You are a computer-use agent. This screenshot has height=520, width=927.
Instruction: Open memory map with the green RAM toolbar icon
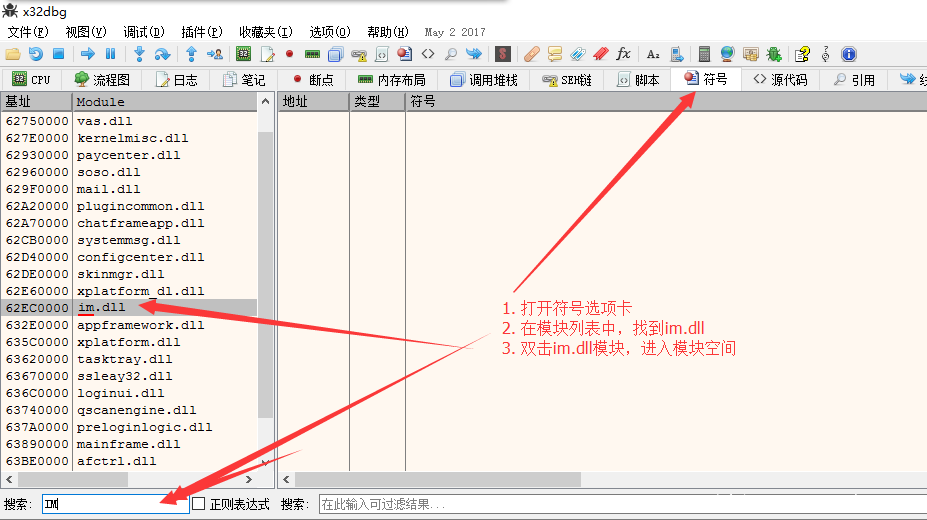point(312,54)
